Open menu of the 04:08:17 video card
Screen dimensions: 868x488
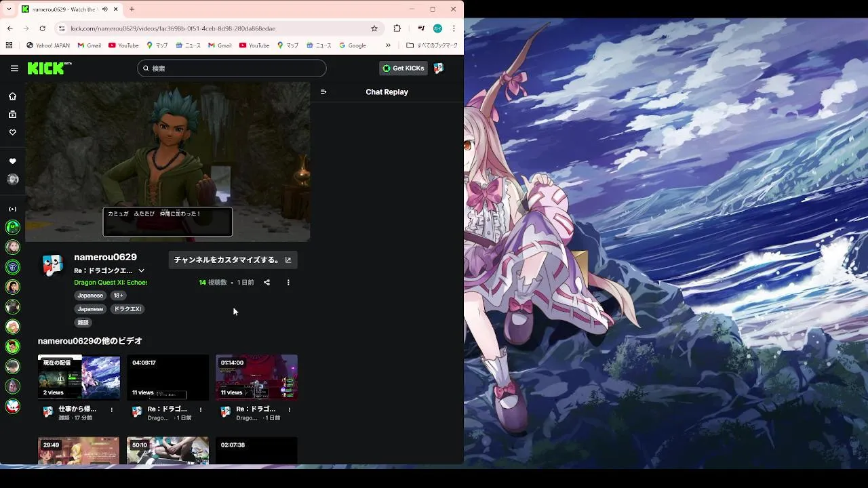(201, 409)
